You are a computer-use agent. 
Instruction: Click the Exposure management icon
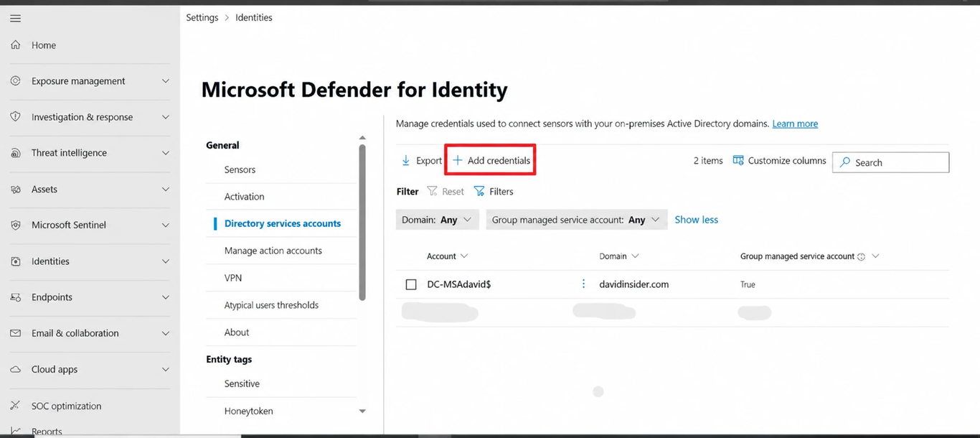(16, 81)
